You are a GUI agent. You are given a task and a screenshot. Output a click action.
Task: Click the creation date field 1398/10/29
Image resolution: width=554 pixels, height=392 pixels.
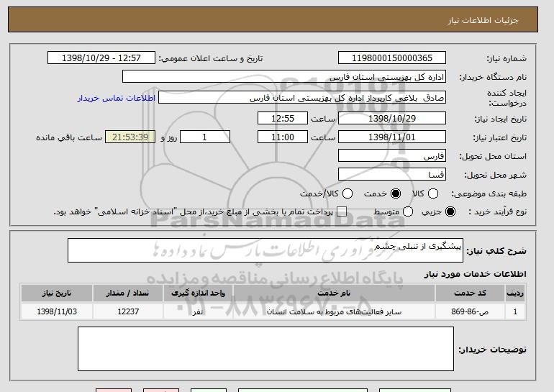392,118
